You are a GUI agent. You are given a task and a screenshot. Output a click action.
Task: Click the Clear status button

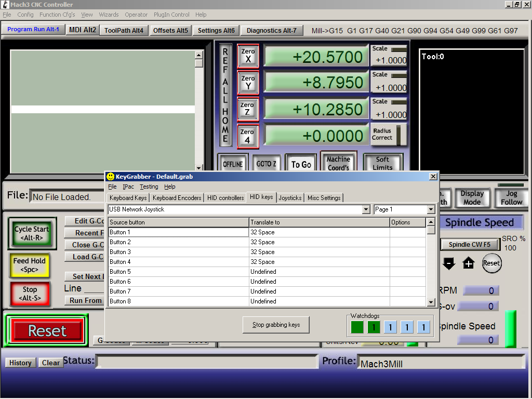click(50, 363)
